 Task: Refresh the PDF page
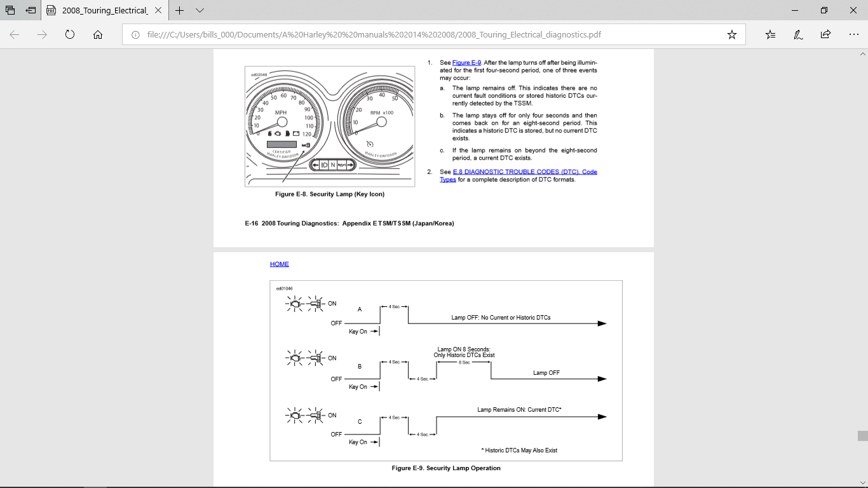(70, 35)
